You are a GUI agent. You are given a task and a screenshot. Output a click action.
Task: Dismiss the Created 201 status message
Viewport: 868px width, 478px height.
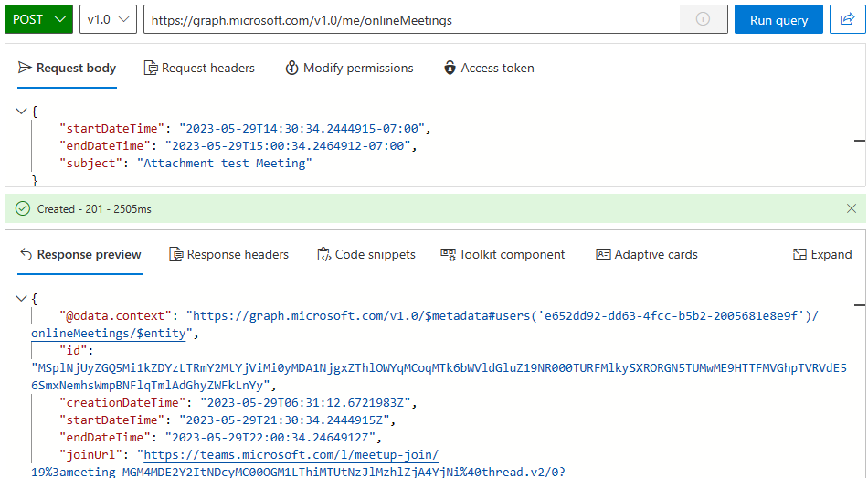click(x=852, y=208)
